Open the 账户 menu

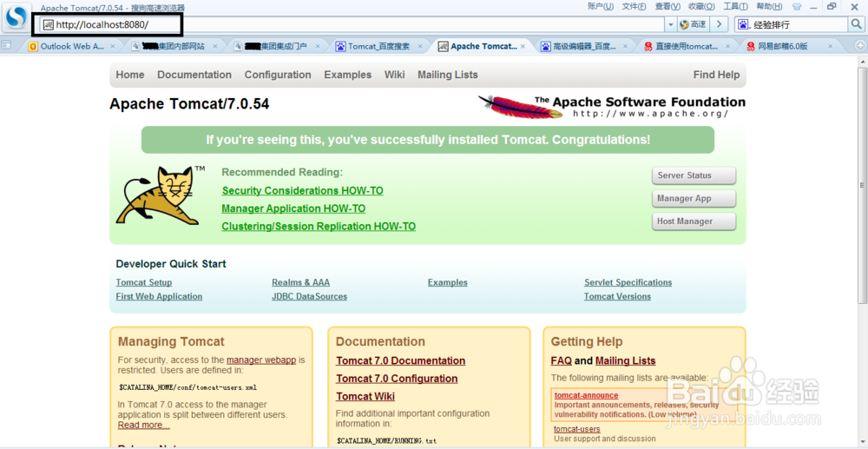[601, 6]
